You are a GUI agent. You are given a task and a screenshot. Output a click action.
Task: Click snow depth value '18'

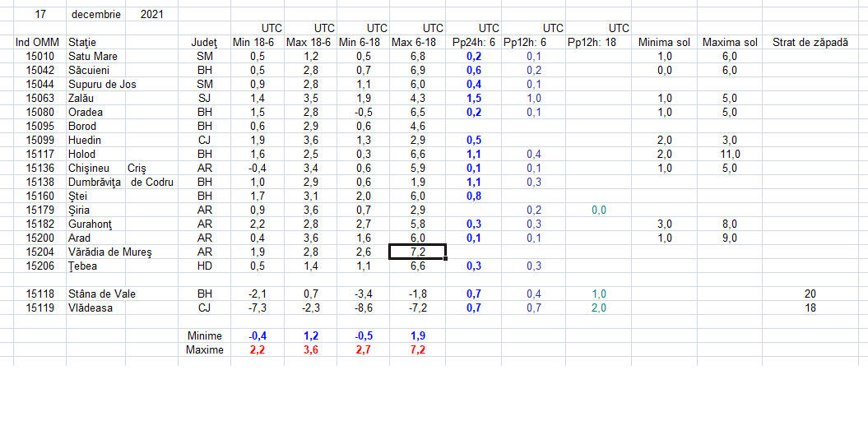pyautogui.click(x=810, y=308)
